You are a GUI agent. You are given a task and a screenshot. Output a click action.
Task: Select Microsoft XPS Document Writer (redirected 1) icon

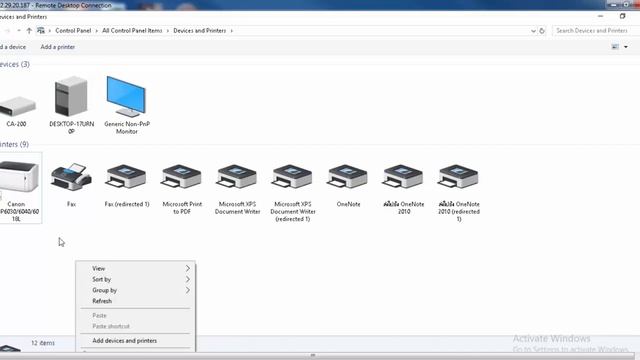pos(293,176)
